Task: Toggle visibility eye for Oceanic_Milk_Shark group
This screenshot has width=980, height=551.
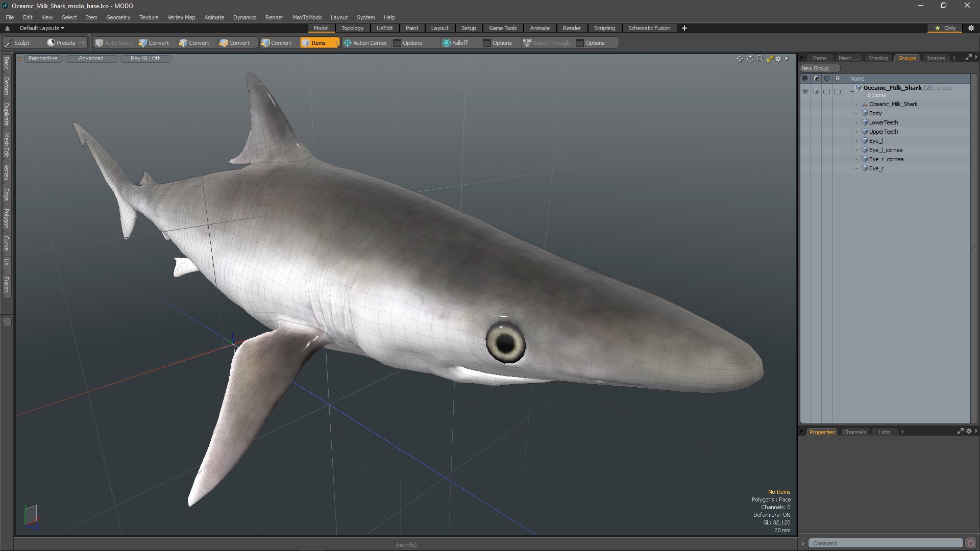Action: (x=805, y=92)
